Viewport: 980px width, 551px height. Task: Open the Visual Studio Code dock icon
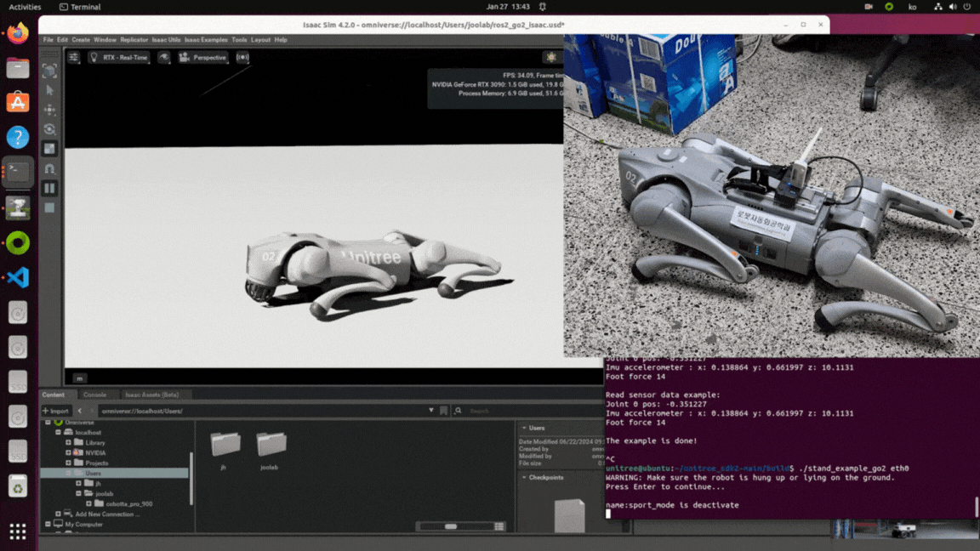[x=18, y=277]
